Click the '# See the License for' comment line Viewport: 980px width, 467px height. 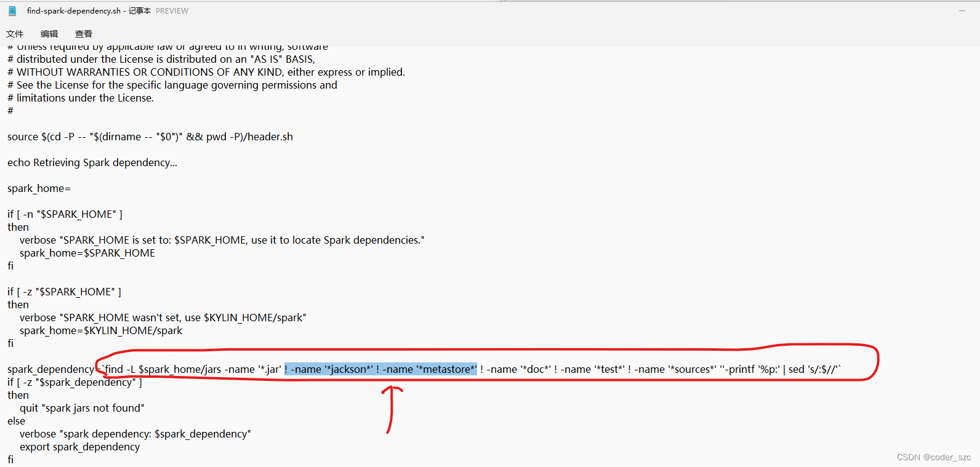(172, 85)
